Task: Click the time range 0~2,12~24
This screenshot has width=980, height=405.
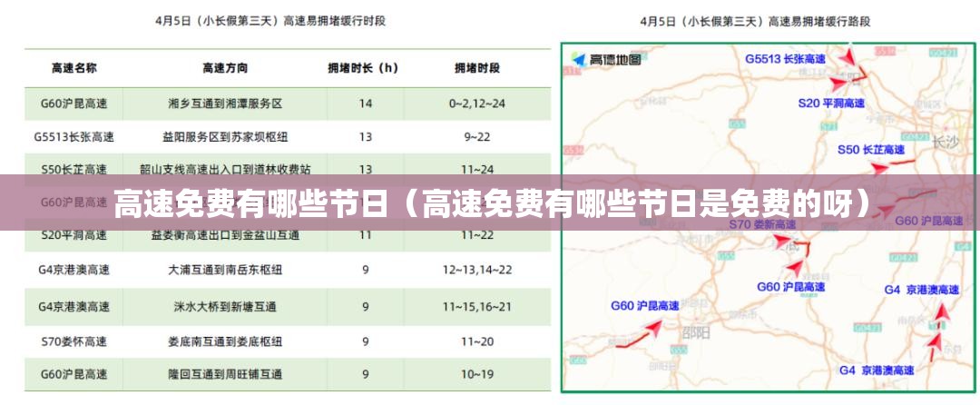Action: pos(477,104)
